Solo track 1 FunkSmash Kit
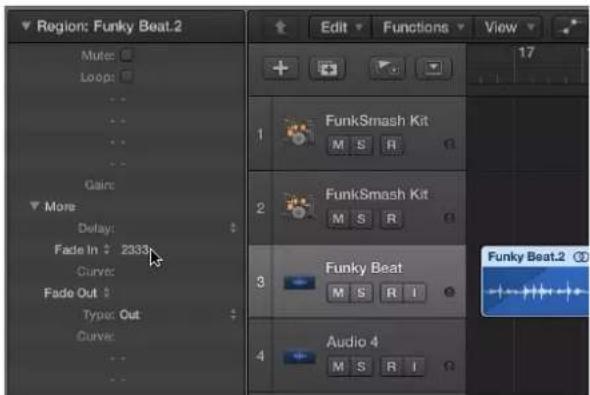The width and height of the screenshot is (590, 395). (x=361, y=145)
